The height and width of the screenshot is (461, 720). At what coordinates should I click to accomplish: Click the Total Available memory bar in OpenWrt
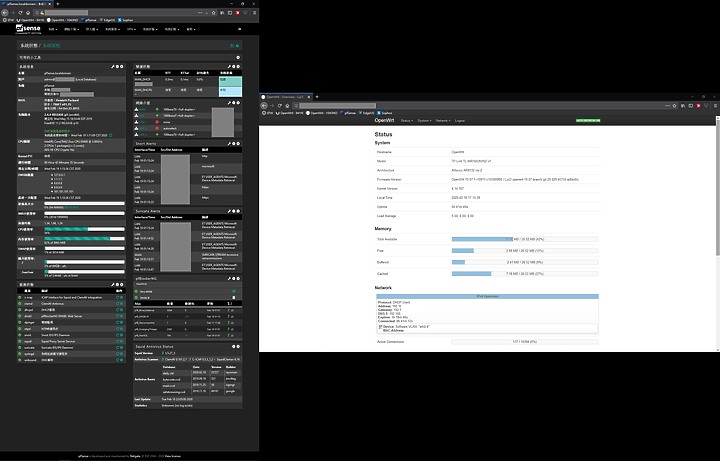click(x=525, y=239)
